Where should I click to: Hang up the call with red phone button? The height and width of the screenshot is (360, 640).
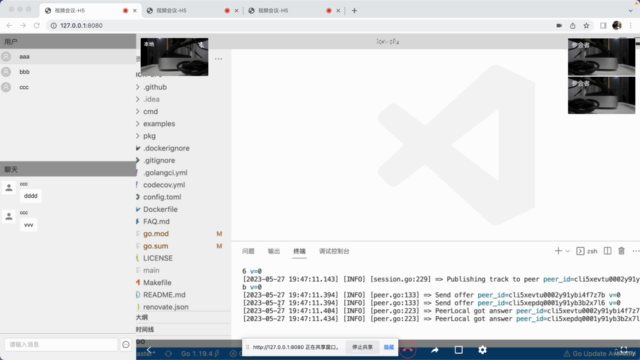[x=407, y=350]
